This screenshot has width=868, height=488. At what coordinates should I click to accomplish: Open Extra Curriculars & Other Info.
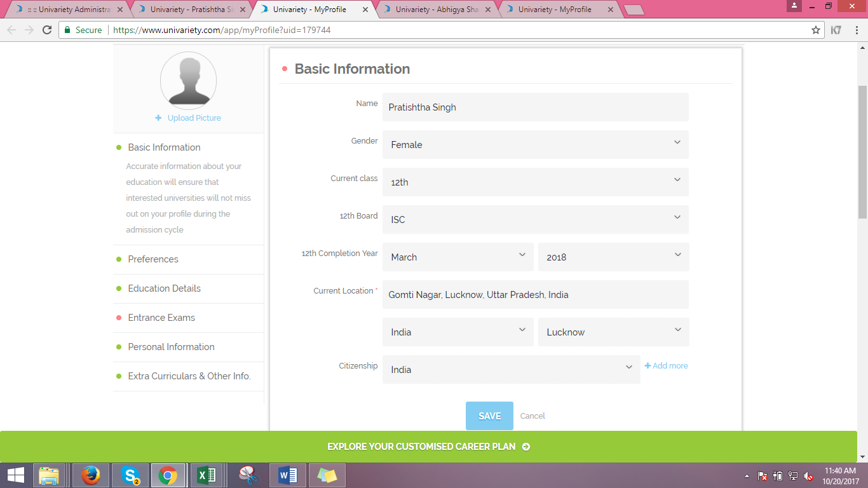coord(188,376)
